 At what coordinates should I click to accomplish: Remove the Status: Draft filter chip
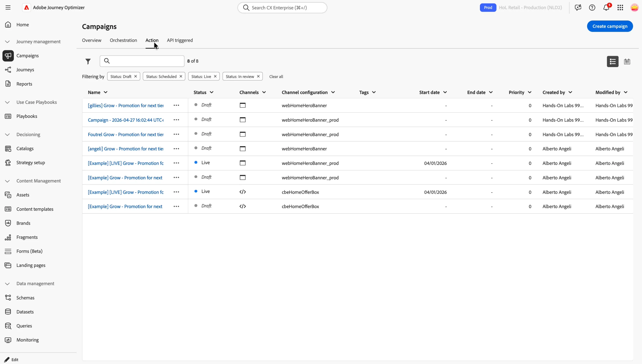(x=135, y=76)
